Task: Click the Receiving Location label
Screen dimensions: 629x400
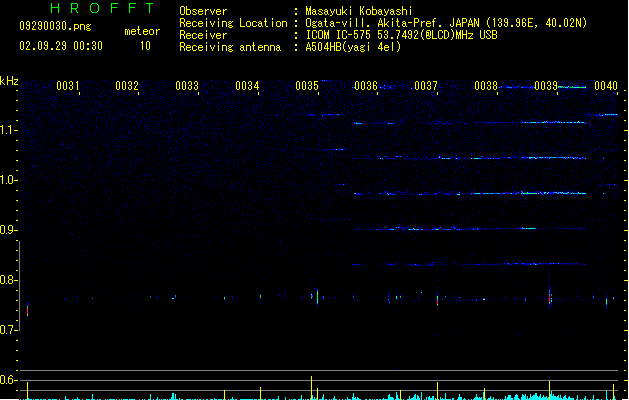Action: [x=233, y=23]
